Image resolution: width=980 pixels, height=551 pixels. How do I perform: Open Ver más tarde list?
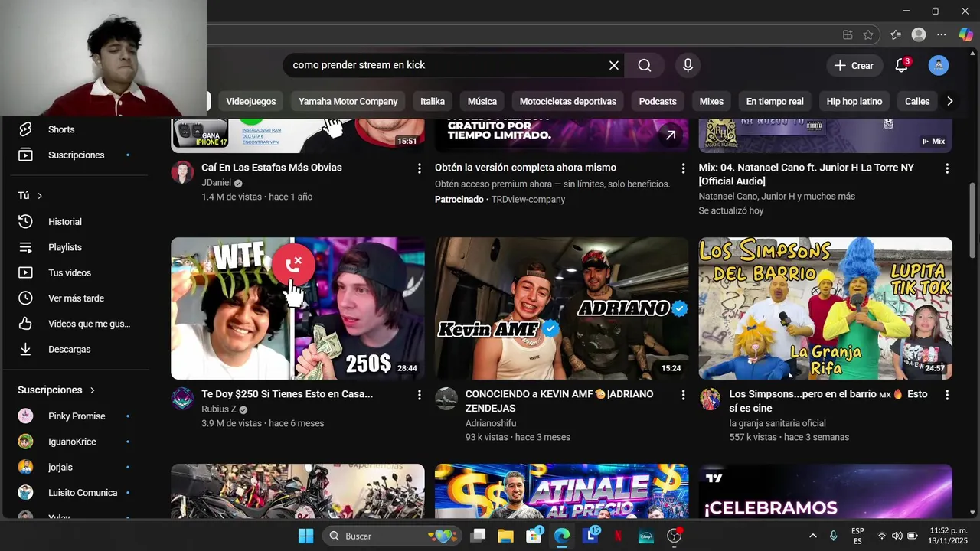[x=75, y=298]
